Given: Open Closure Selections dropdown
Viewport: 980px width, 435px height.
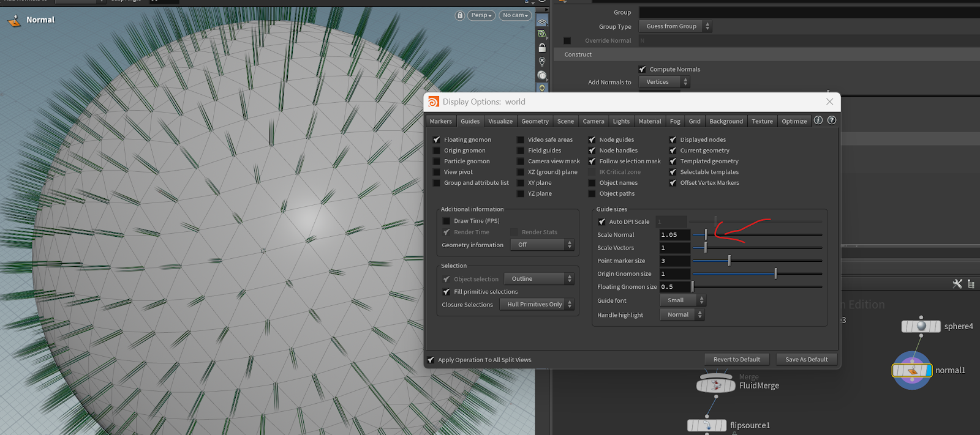Looking at the screenshot, I should (537, 304).
